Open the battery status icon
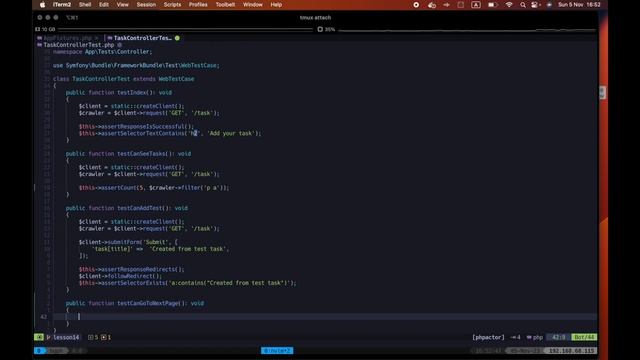The height and width of the screenshot is (360, 640). pyautogui.click(x=493, y=5)
